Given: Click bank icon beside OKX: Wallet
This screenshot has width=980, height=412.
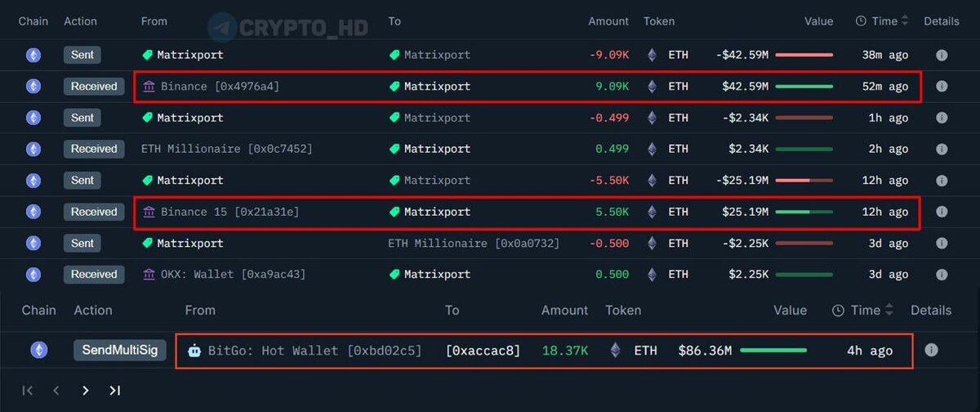Looking at the screenshot, I should click(x=149, y=274).
